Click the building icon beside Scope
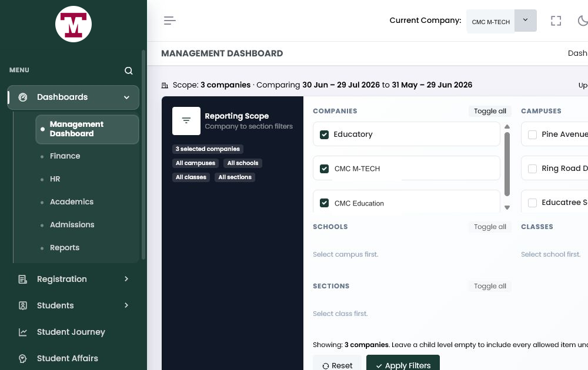 (x=165, y=85)
